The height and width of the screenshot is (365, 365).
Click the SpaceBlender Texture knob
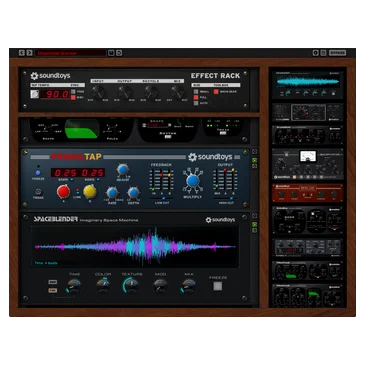(x=131, y=286)
